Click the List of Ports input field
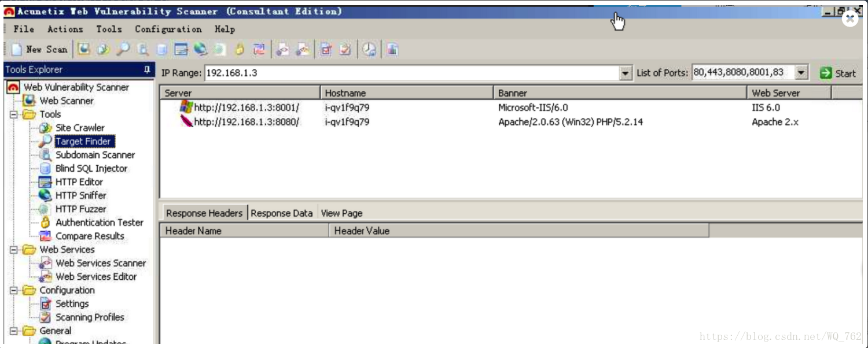 click(x=743, y=73)
